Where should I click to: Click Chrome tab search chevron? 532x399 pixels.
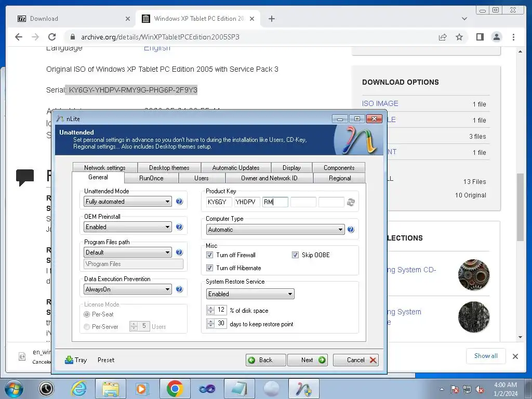coord(464,19)
